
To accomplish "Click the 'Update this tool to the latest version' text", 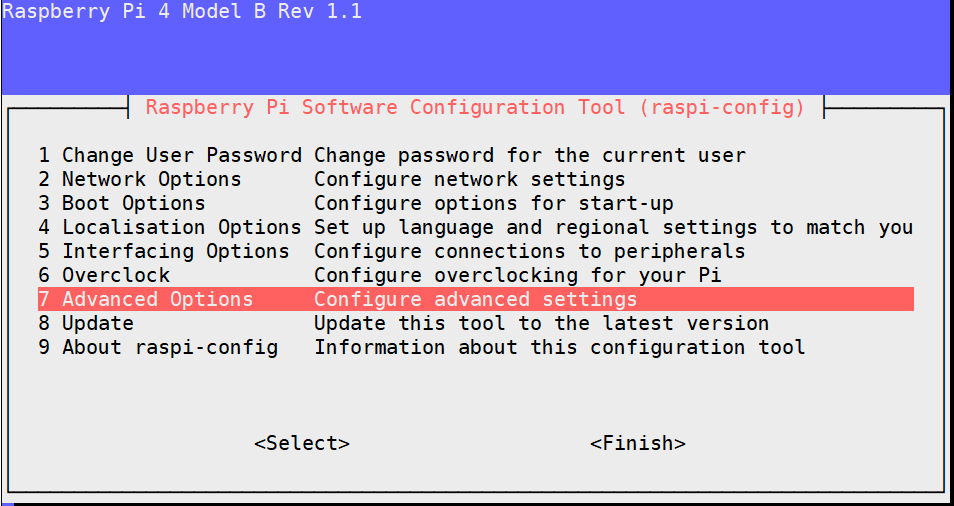I will pos(542,323).
